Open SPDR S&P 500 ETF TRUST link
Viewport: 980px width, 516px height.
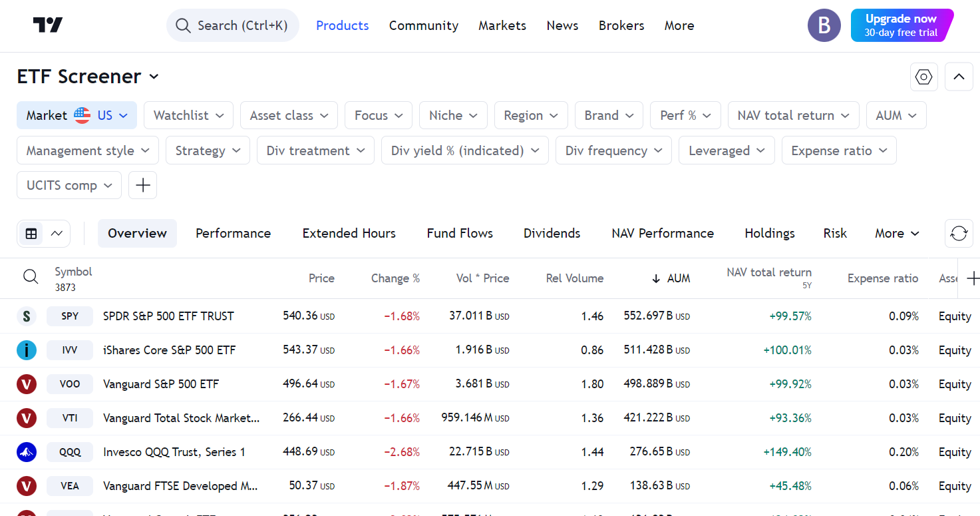(x=168, y=316)
